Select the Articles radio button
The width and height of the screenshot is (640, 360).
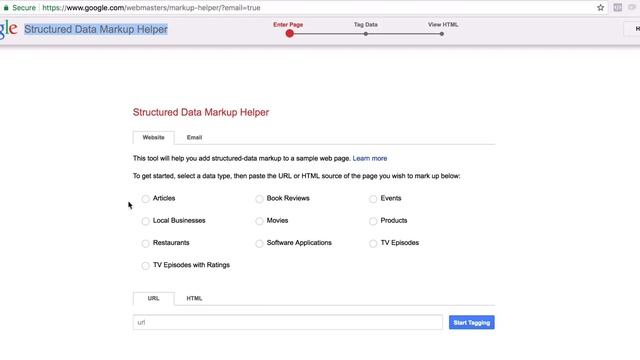(x=145, y=199)
